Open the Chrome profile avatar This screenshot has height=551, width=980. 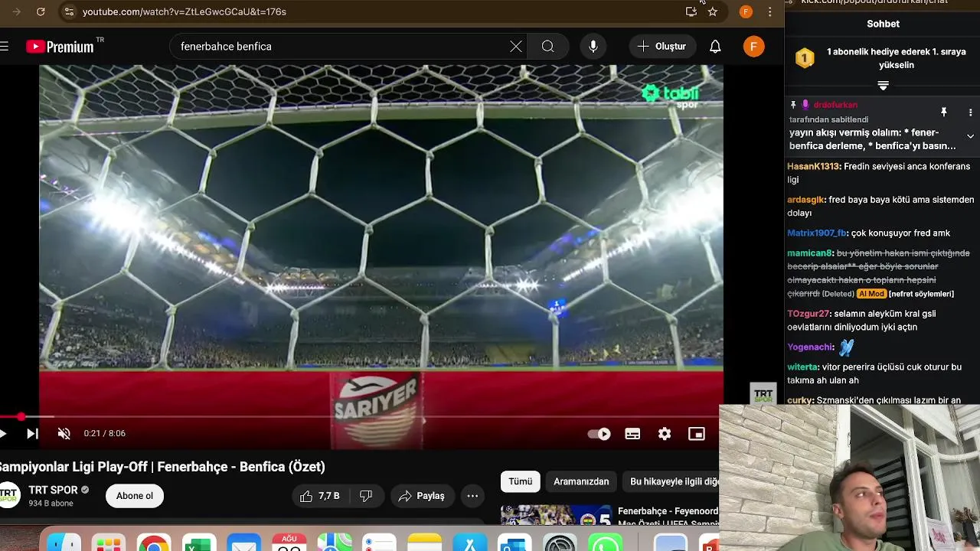(746, 11)
